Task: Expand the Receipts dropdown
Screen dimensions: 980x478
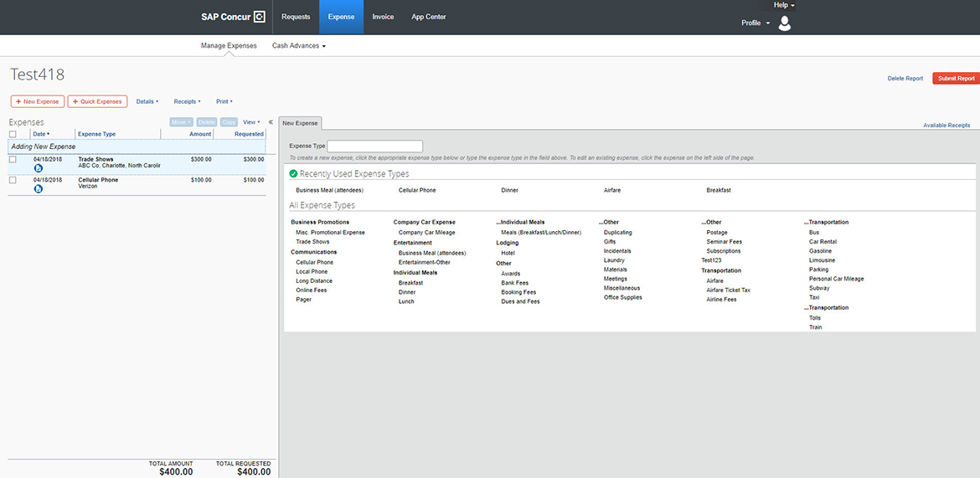Action: click(x=187, y=101)
